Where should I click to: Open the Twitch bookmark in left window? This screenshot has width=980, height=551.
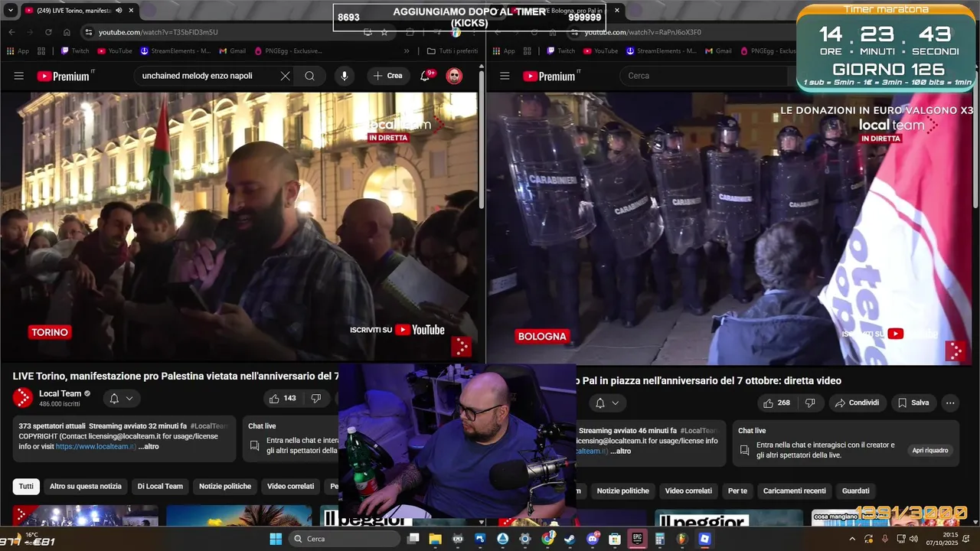pyautogui.click(x=75, y=51)
